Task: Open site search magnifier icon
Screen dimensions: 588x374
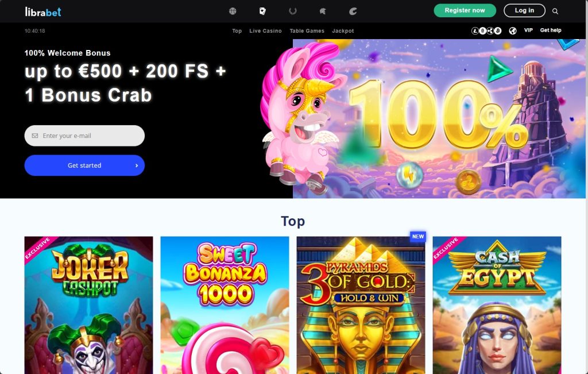Action: [x=555, y=11]
